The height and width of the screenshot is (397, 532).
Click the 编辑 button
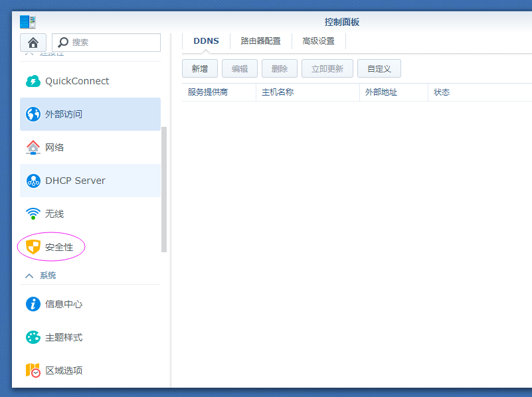(240, 68)
